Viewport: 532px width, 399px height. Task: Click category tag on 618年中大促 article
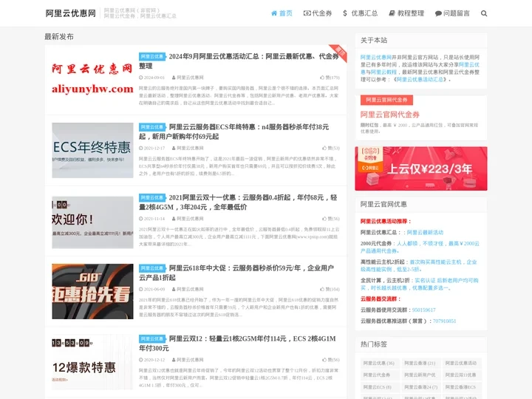tap(152, 268)
